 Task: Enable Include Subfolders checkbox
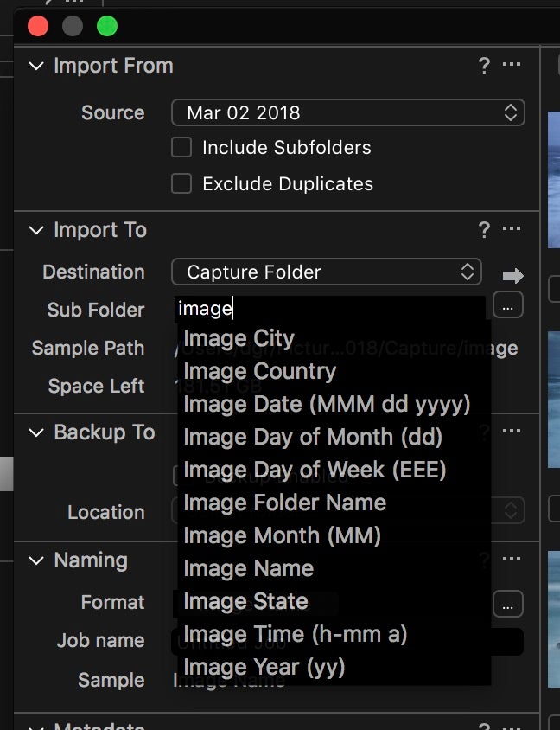click(x=181, y=147)
